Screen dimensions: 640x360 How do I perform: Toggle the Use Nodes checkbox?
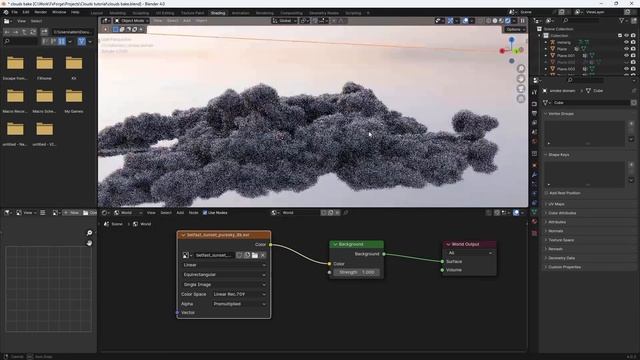click(x=205, y=213)
